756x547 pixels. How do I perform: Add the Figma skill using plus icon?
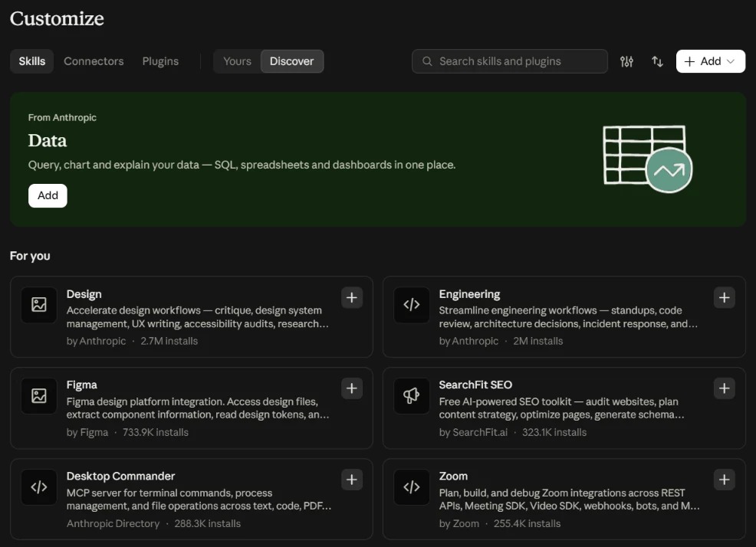click(x=352, y=388)
